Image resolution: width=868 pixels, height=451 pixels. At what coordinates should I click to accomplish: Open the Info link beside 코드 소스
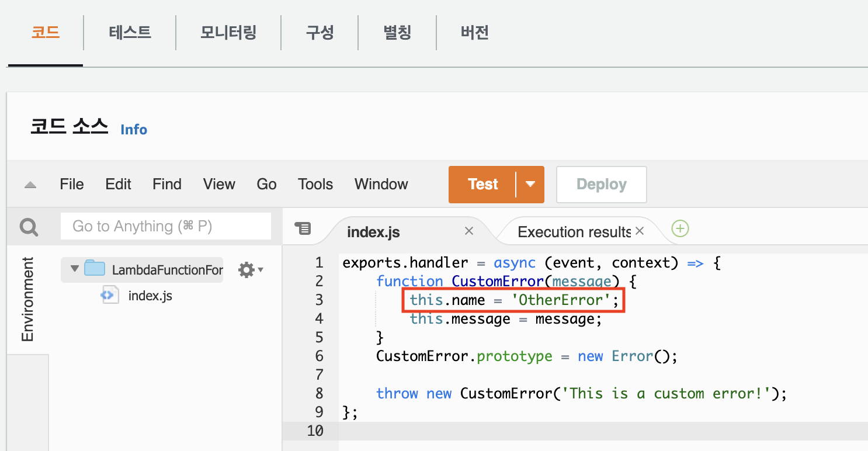(x=134, y=129)
